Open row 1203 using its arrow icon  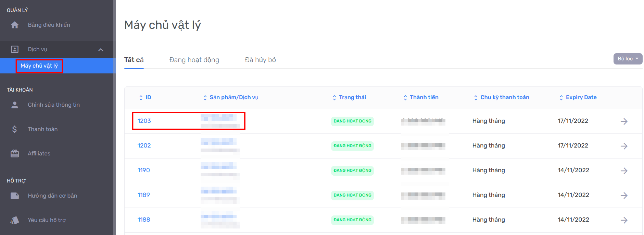(624, 121)
